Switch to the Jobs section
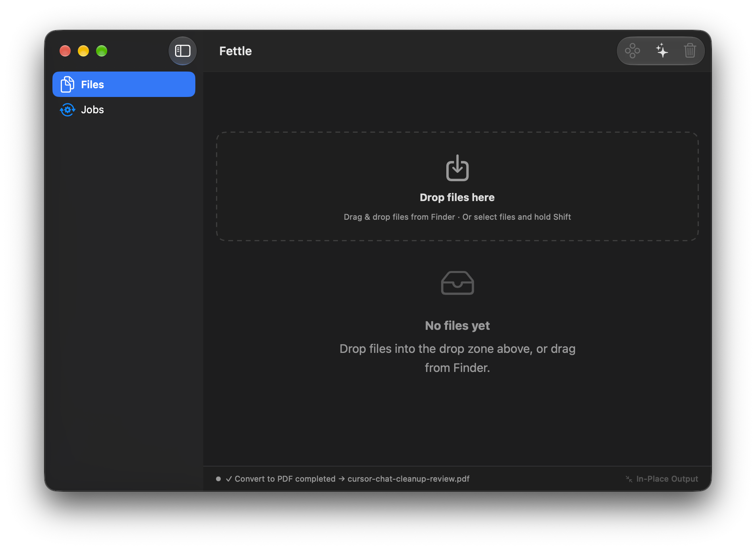This screenshot has height=550, width=756. point(124,110)
